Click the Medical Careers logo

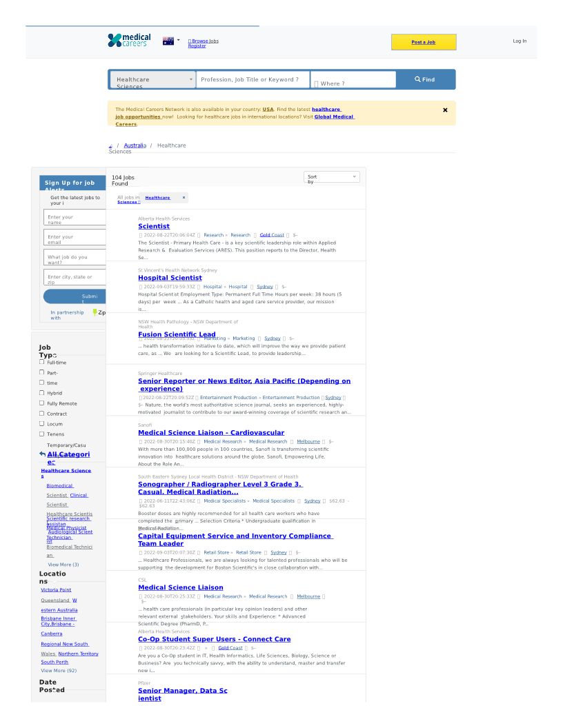point(128,41)
